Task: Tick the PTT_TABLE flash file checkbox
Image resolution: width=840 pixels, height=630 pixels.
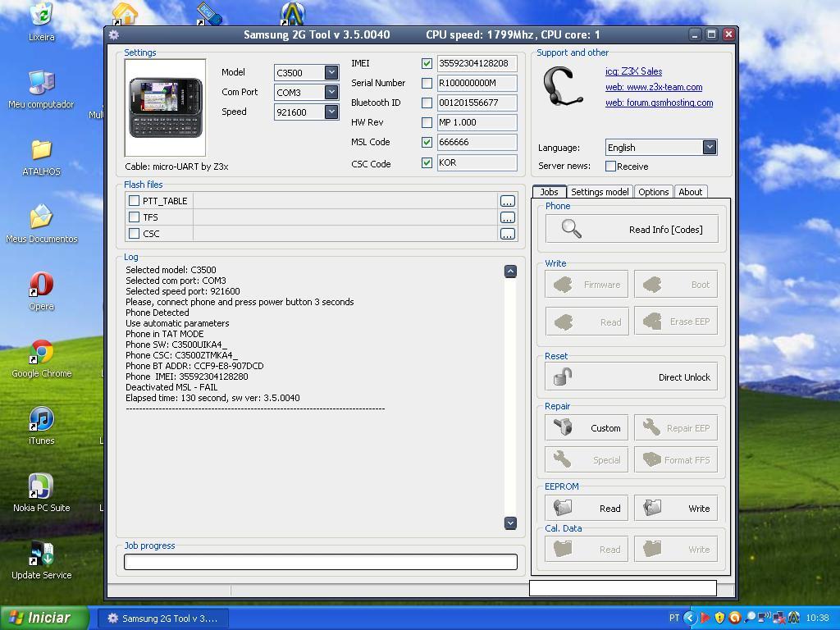Action: [135, 200]
